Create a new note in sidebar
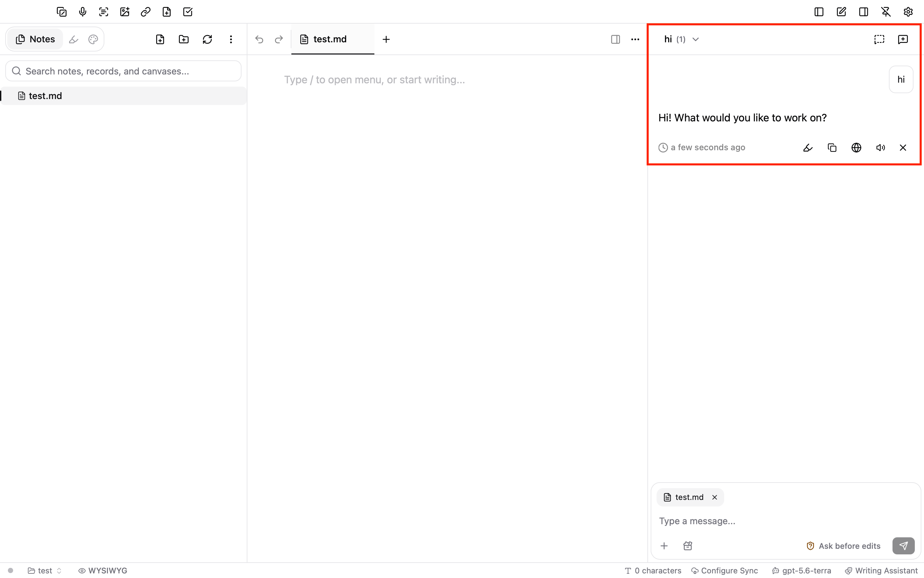Viewport: 924px width, 578px height. coord(160,39)
